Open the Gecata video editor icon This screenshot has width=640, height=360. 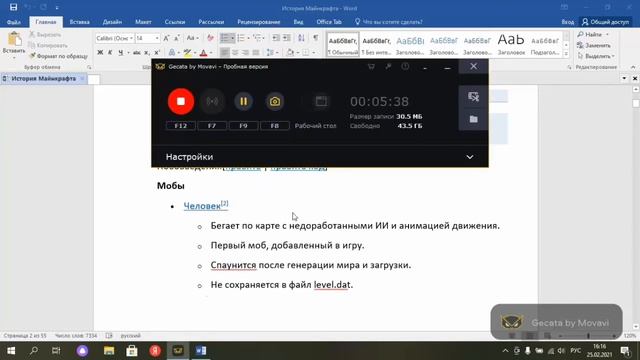[x=473, y=97]
